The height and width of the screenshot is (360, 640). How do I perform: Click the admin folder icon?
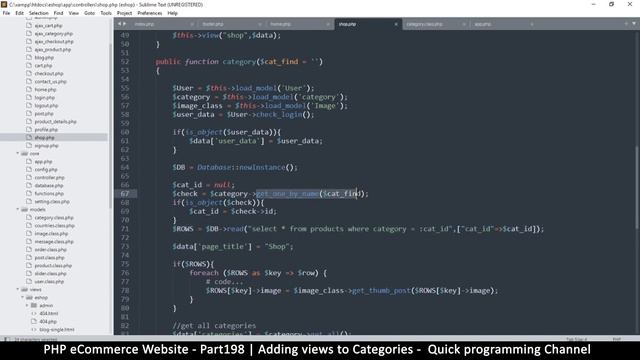[34, 305]
